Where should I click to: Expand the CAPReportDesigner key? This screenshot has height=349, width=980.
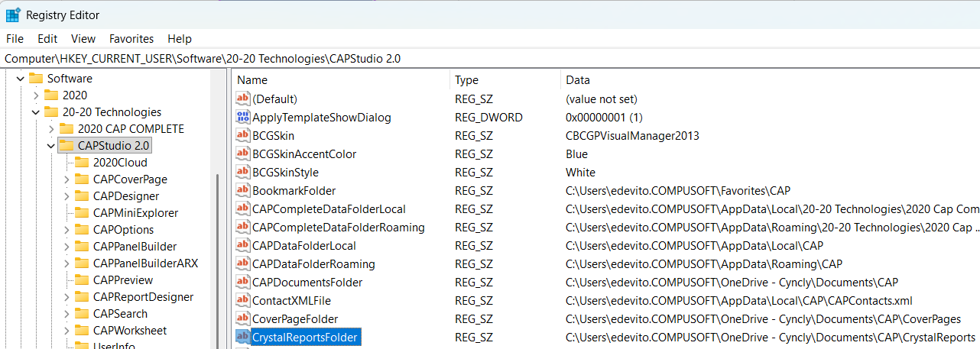tap(66, 297)
